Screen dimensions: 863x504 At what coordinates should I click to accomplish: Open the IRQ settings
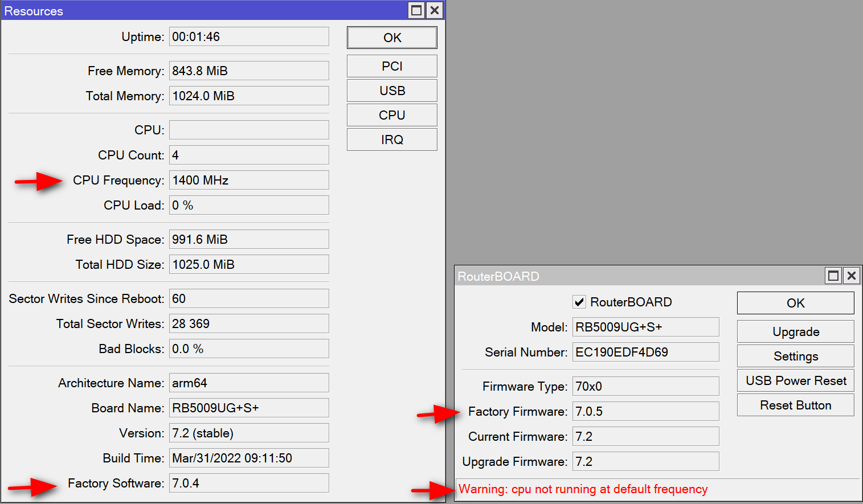click(x=392, y=140)
